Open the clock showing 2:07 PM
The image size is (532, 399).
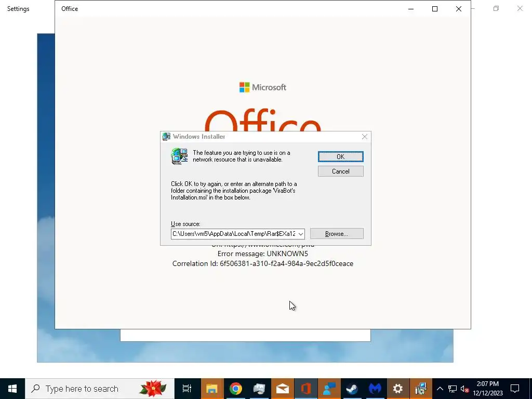[x=488, y=389]
